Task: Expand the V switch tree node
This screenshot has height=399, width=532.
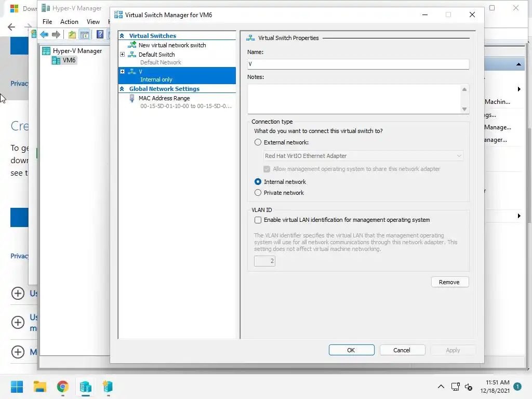Action: pyautogui.click(x=123, y=72)
